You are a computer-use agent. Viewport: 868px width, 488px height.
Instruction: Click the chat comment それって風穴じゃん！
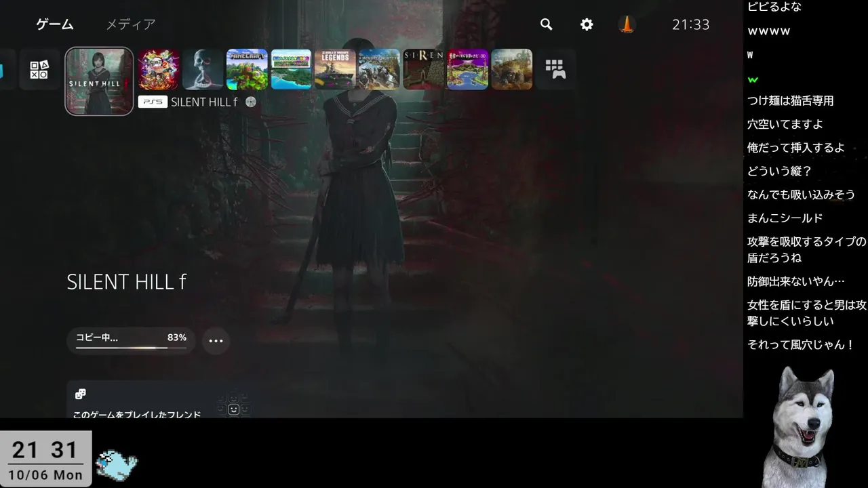(x=801, y=345)
